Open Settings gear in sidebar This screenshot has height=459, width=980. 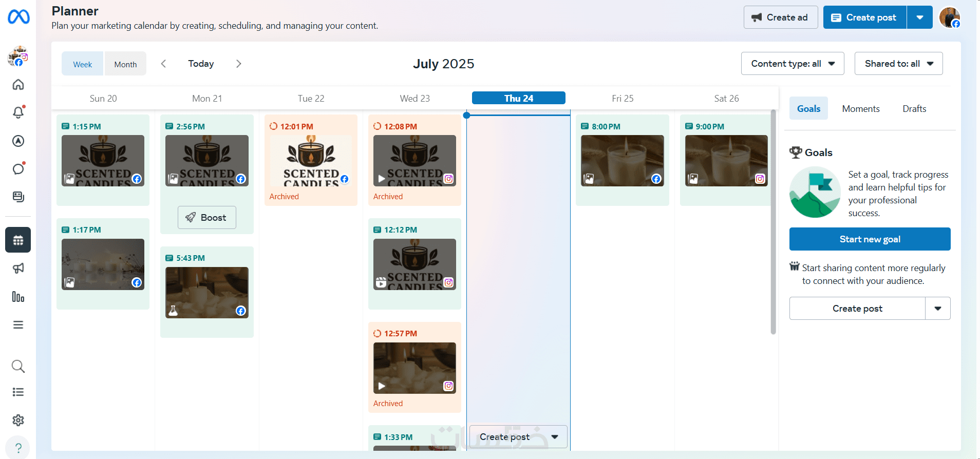[x=18, y=420]
